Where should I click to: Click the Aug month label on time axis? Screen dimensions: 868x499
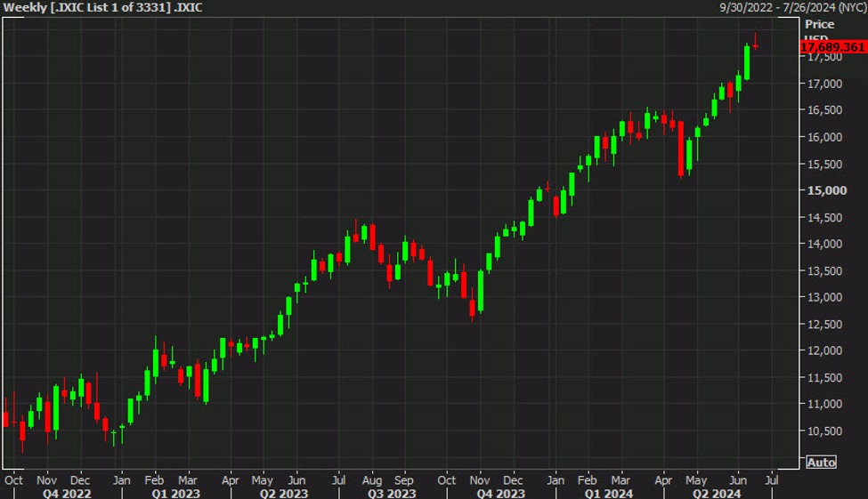point(372,479)
